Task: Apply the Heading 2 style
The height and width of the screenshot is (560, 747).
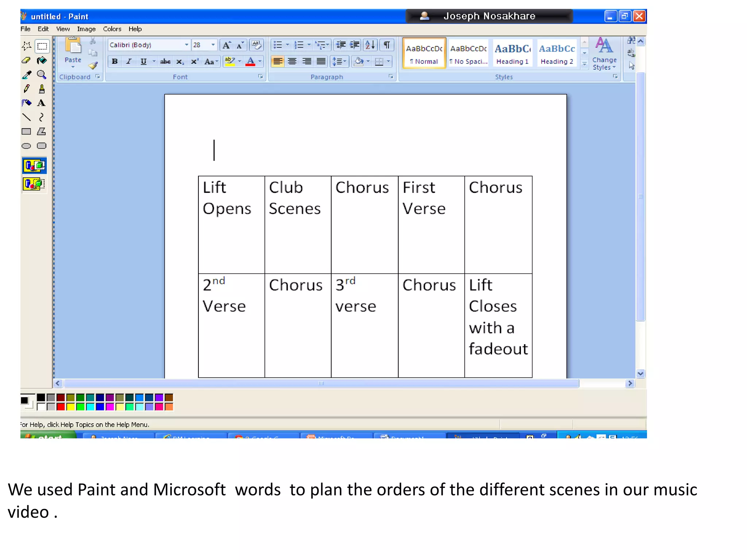Action: 557,53
